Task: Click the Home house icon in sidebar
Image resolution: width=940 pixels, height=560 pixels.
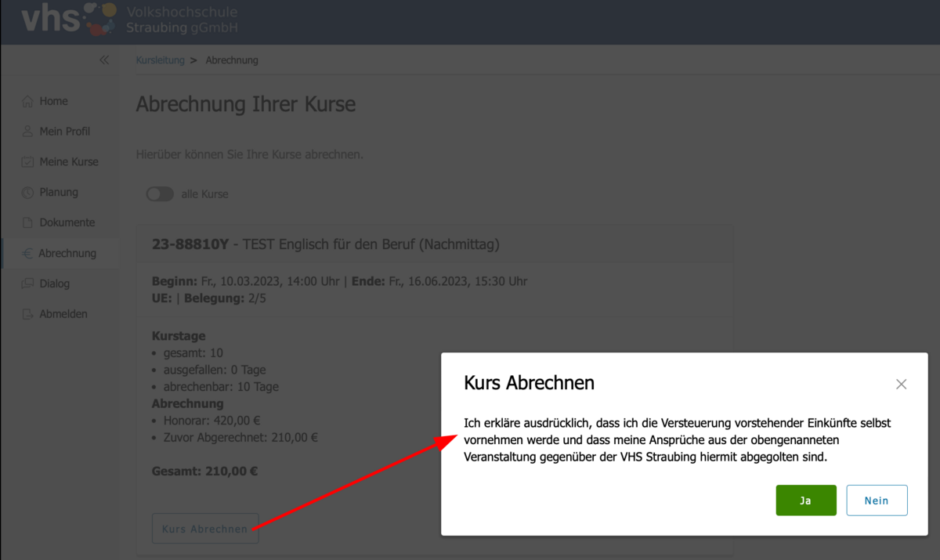Action: [28, 101]
